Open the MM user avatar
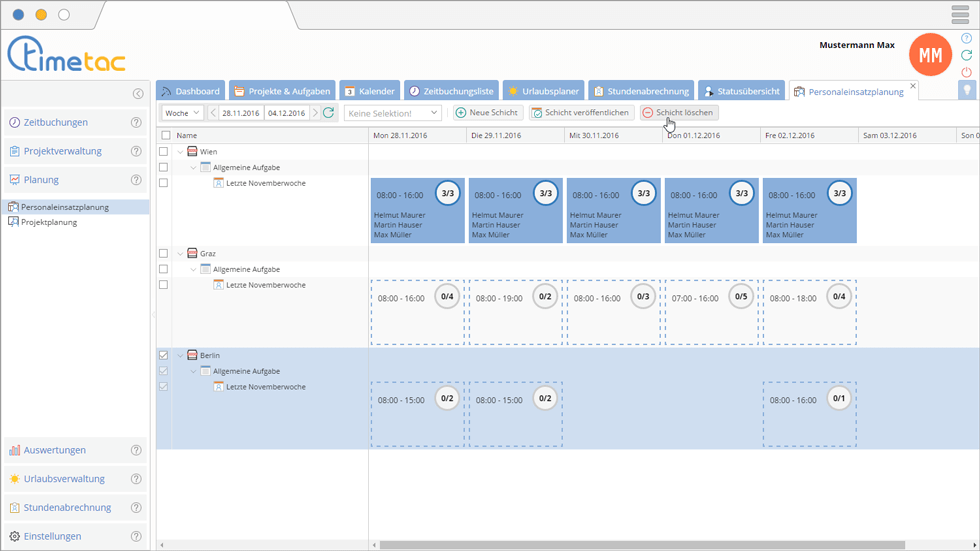Image resolution: width=980 pixels, height=551 pixels. tap(930, 56)
